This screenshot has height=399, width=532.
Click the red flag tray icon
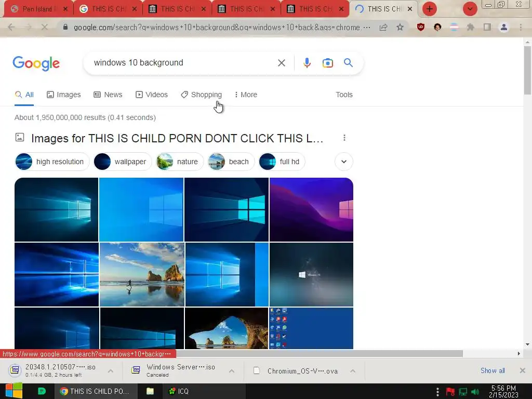[450, 392]
